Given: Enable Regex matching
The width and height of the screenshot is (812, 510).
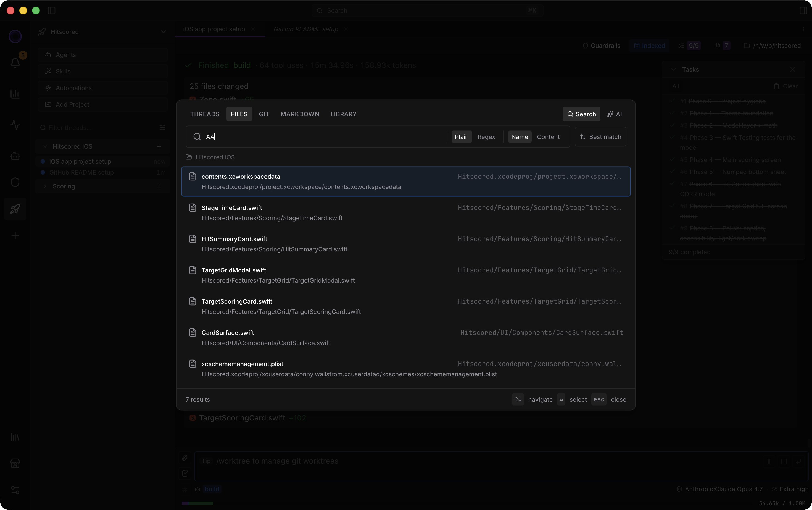Looking at the screenshot, I should tap(486, 136).
